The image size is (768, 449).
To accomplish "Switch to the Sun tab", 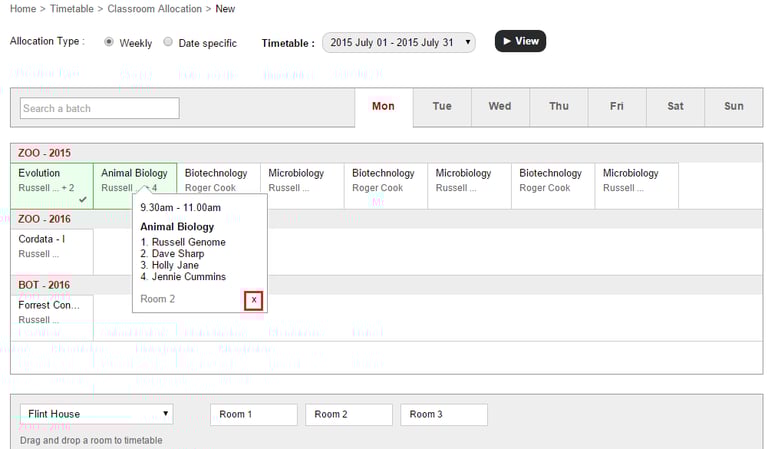I will click(734, 106).
